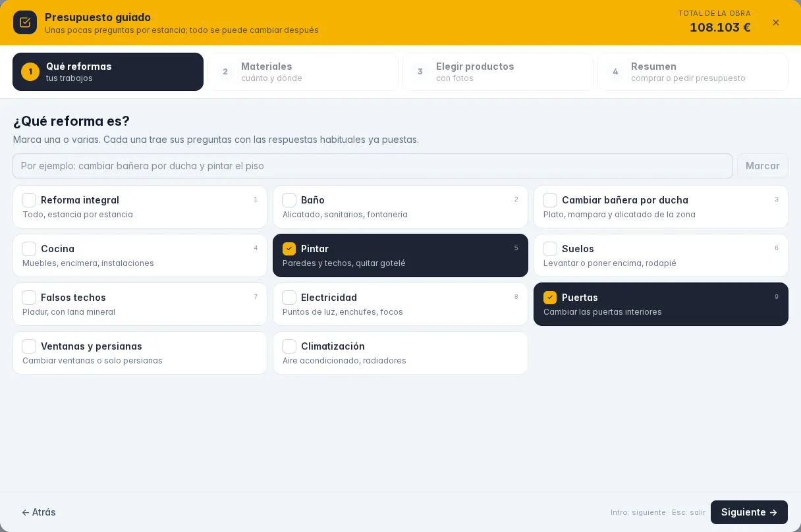Image resolution: width=801 pixels, height=532 pixels.
Task: Click the step 1 number badge
Action: click(x=30, y=72)
